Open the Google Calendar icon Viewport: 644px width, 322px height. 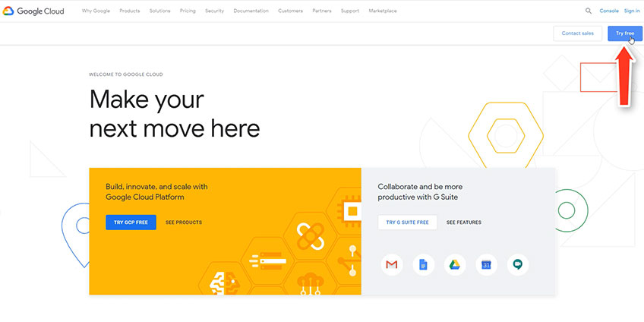click(486, 265)
